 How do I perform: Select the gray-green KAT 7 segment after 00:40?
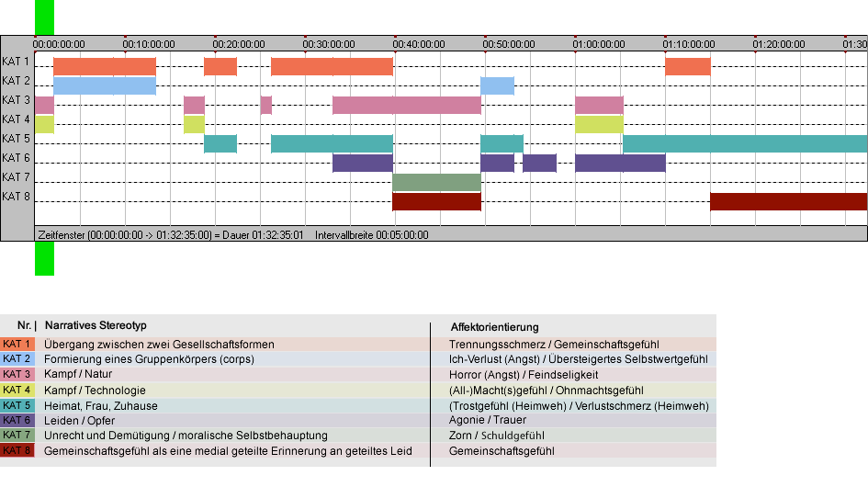[437, 182]
